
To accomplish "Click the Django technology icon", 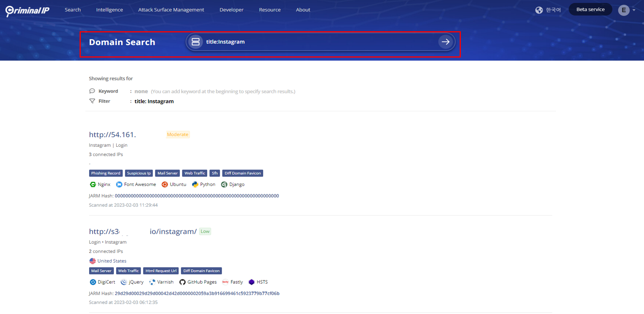I will click(x=224, y=184).
